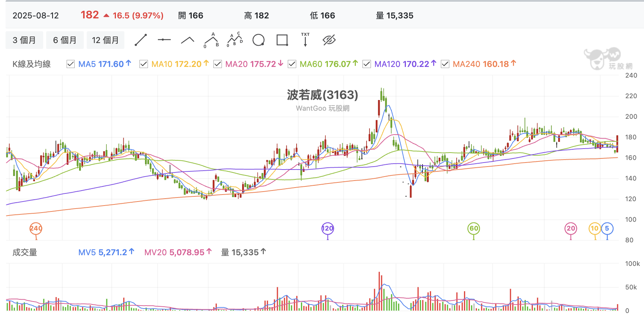644x317 pixels.
Task: Activate the TXT text annotation tool
Action: tap(305, 40)
